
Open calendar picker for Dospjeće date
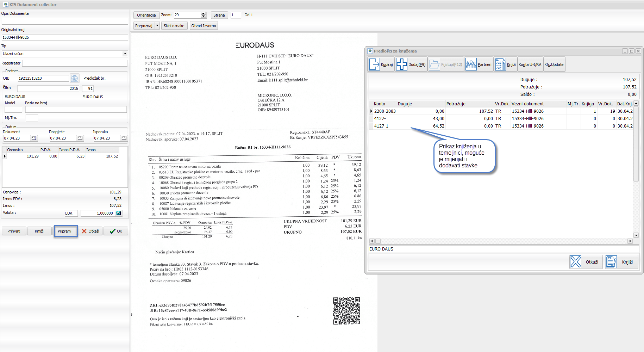coord(80,138)
